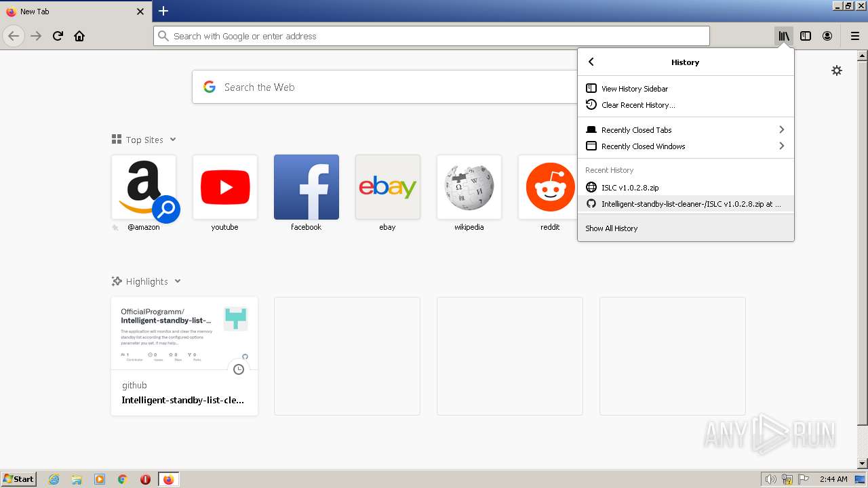Open Recently Closed Windows submenu
Image resolution: width=868 pixels, height=488 pixels.
tap(686, 146)
